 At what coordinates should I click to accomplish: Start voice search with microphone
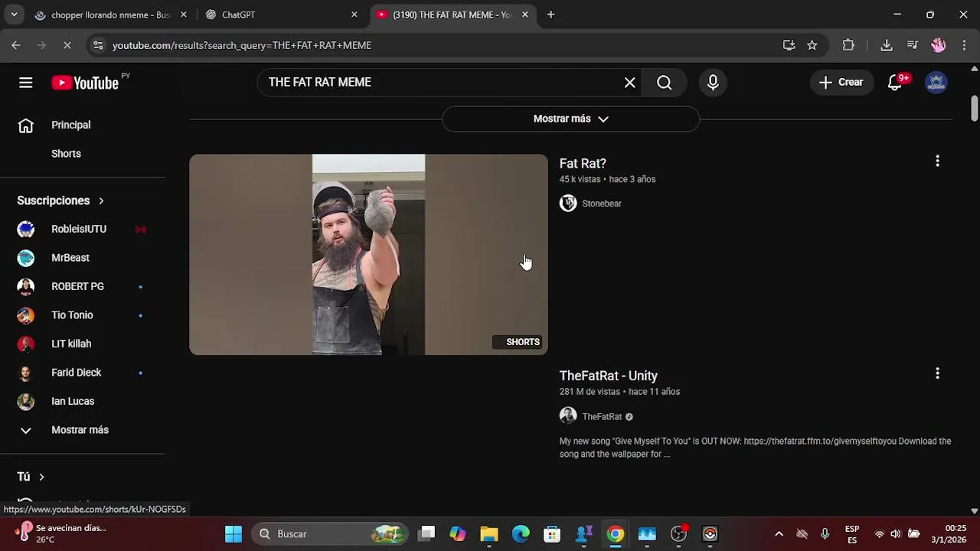pyautogui.click(x=713, y=83)
